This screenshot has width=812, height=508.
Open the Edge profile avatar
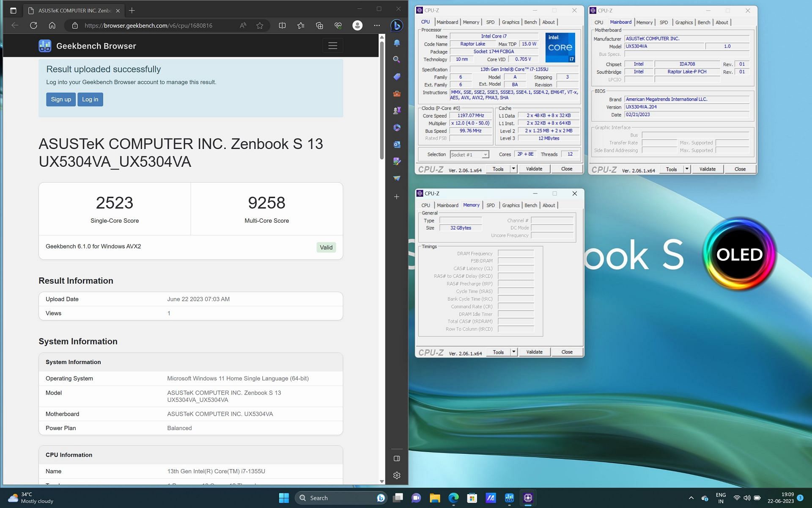(x=357, y=25)
